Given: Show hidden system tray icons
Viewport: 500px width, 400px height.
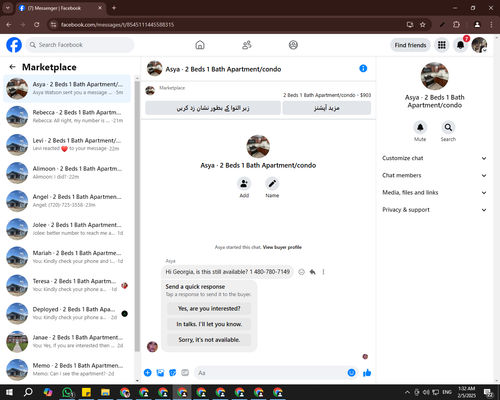Looking at the screenshot, I should [x=407, y=392].
